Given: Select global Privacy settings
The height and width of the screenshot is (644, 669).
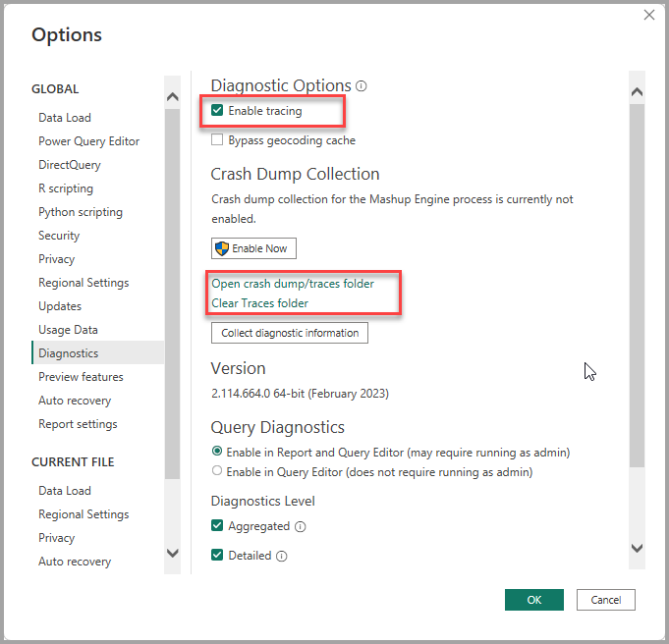Looking at the screenshot, I should point(56,259).
